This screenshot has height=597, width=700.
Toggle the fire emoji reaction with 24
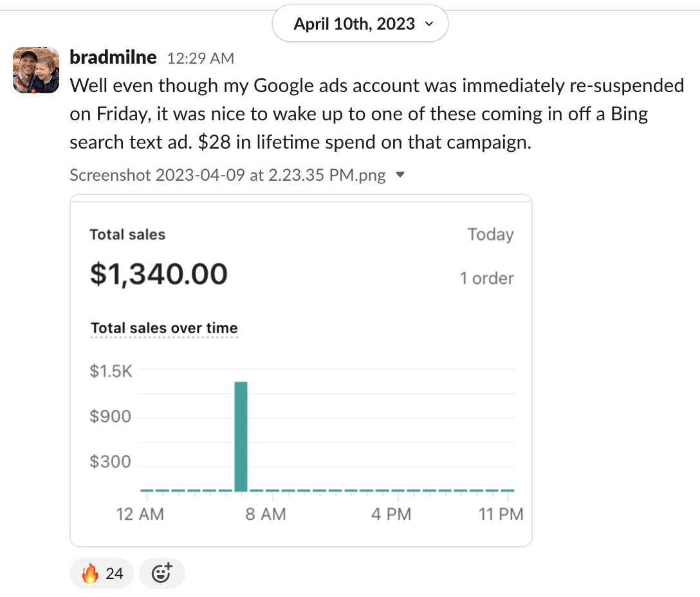coord(102,573)
